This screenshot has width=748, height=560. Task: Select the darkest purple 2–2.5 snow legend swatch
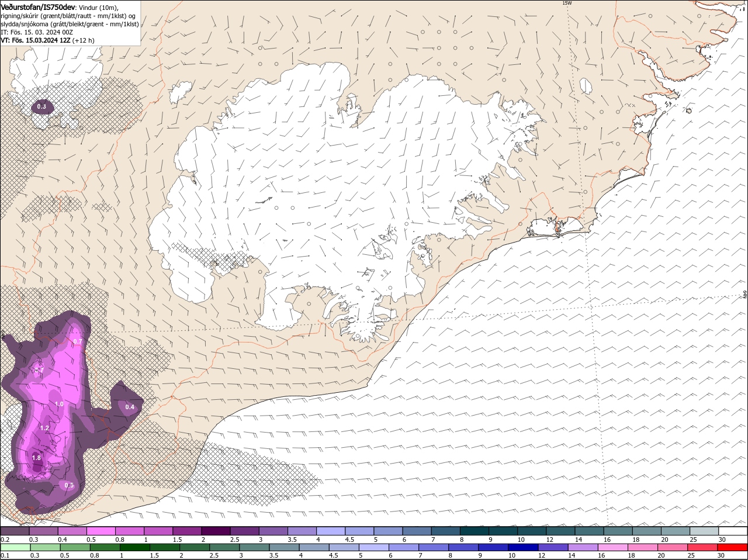(216, 531)
